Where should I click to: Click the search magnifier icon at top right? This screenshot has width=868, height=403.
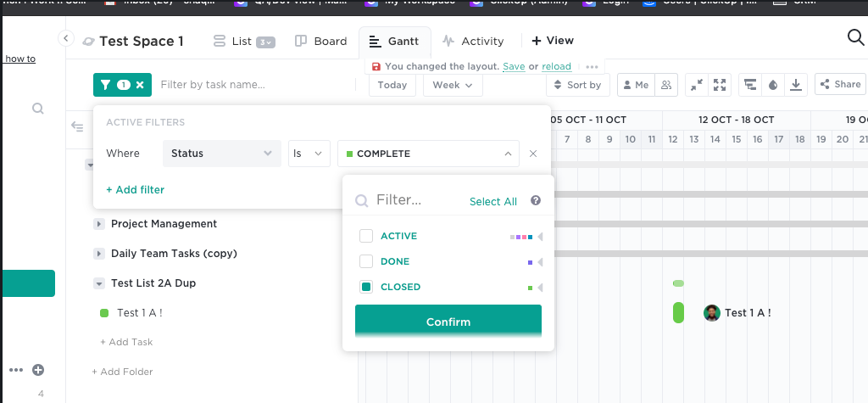(855, 36)
